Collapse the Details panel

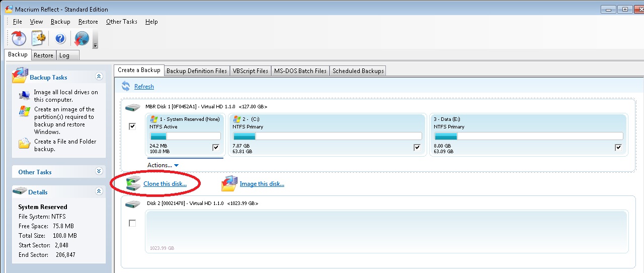(99, 191)
